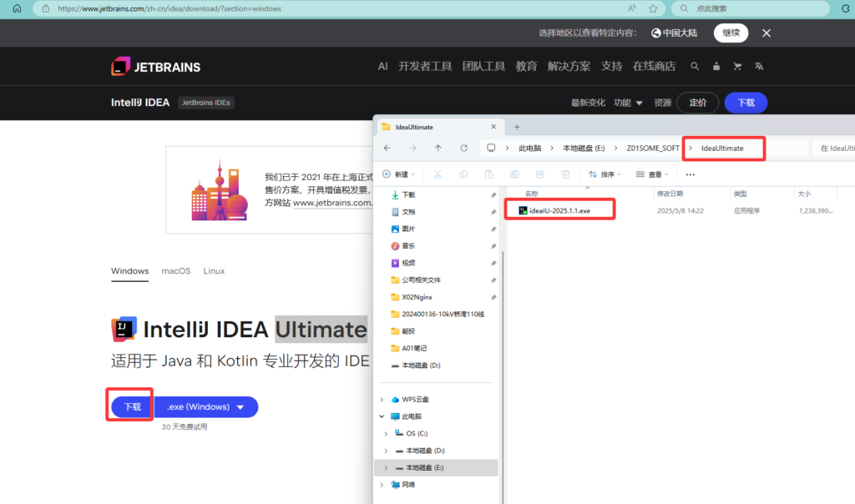The width and height of the screenshot is (855, 504).
Task: Collapse the 此电脑 tree node
Action: [382, 416]
